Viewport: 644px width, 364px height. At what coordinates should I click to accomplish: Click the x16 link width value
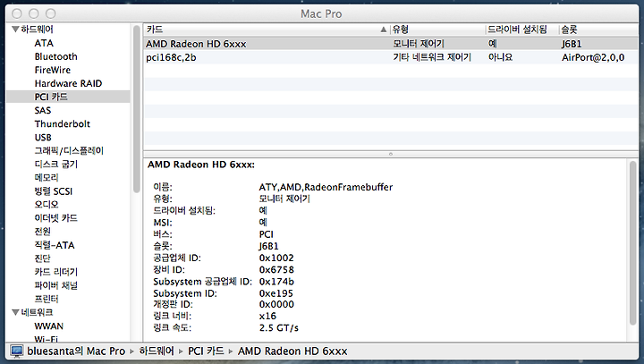tap(267, 316)
